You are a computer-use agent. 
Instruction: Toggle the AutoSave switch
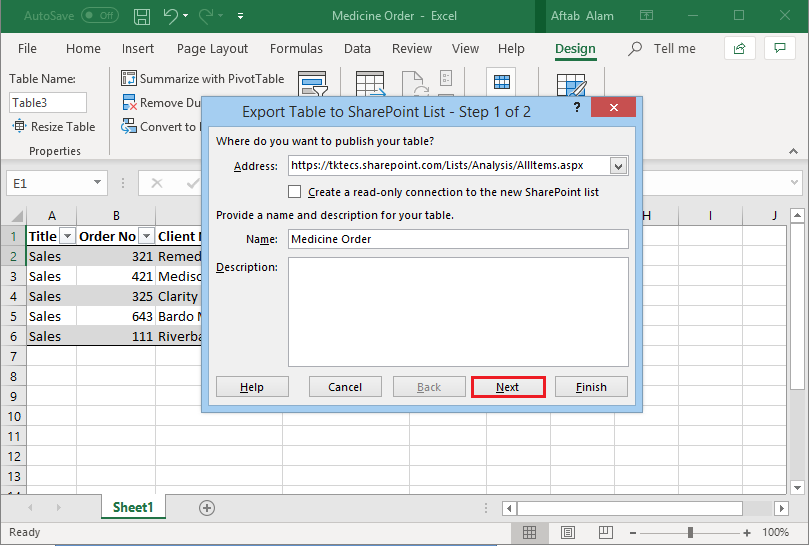(x=99, y=17)
